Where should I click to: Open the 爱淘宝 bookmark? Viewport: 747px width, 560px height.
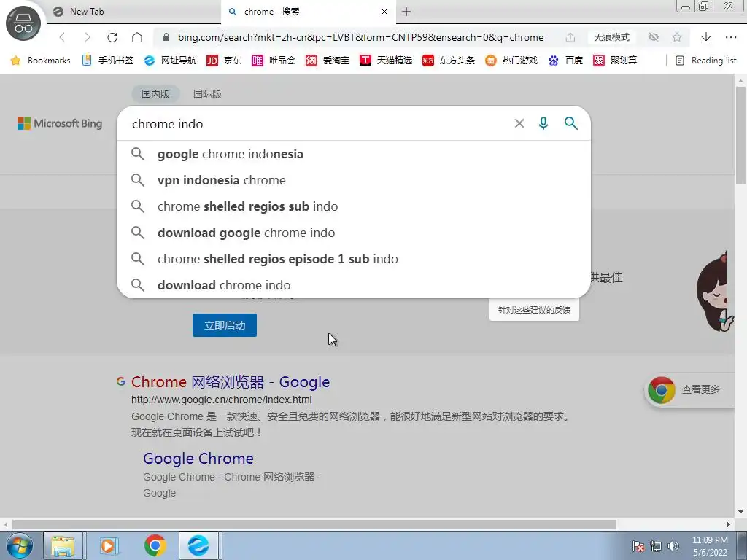[x=328, y=61]
